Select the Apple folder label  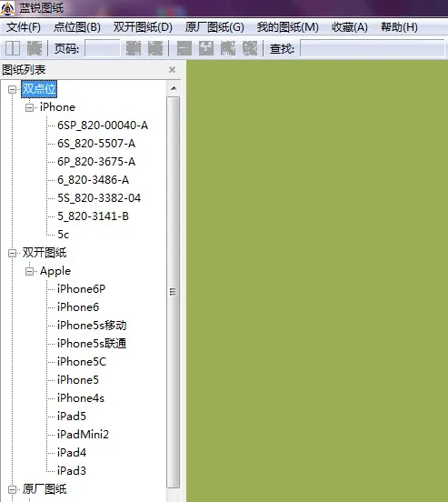55,271
